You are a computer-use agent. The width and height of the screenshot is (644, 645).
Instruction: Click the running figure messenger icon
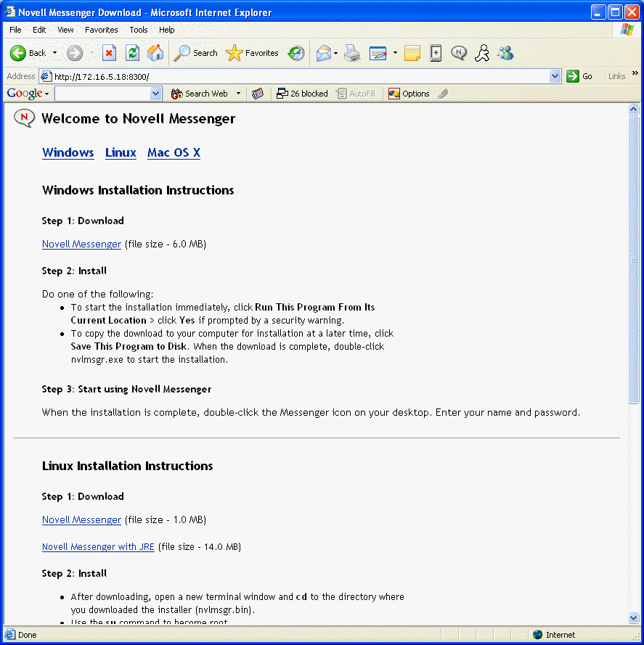click(x=482, y=53)
